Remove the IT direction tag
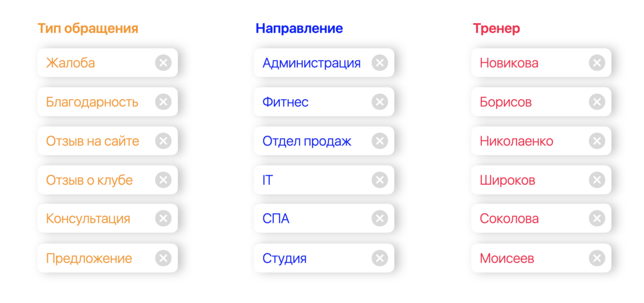Screen dimensions: 644x303 click(x=380, y=180)
